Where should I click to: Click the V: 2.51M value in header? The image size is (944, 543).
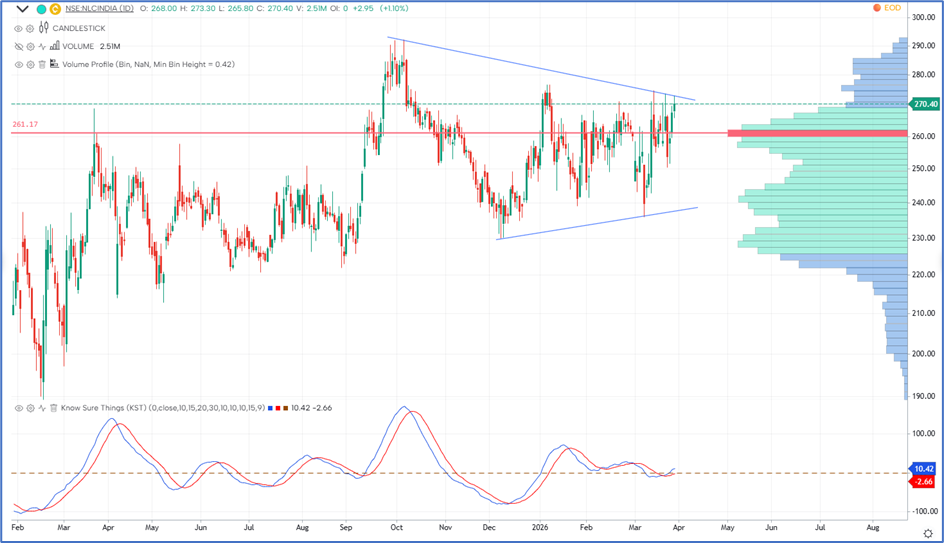311,8
